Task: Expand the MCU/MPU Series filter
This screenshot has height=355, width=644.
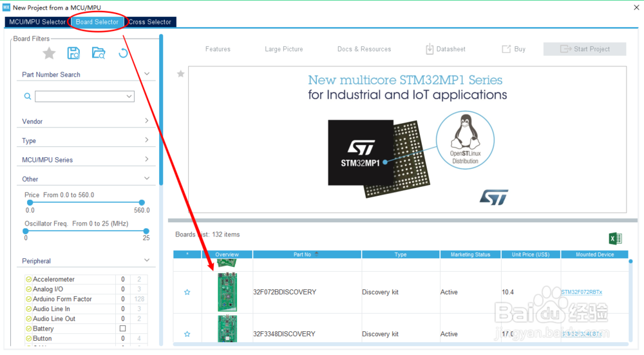Action: (147, 159)
